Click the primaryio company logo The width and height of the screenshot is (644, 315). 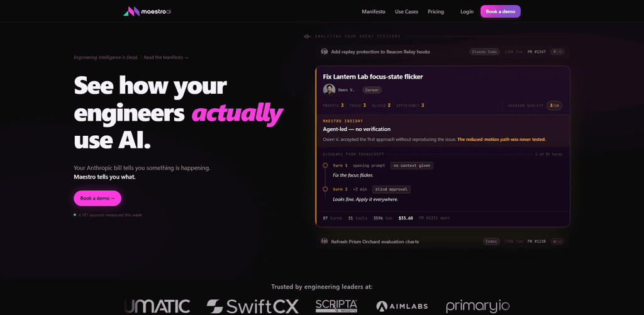tap(478, 306)
